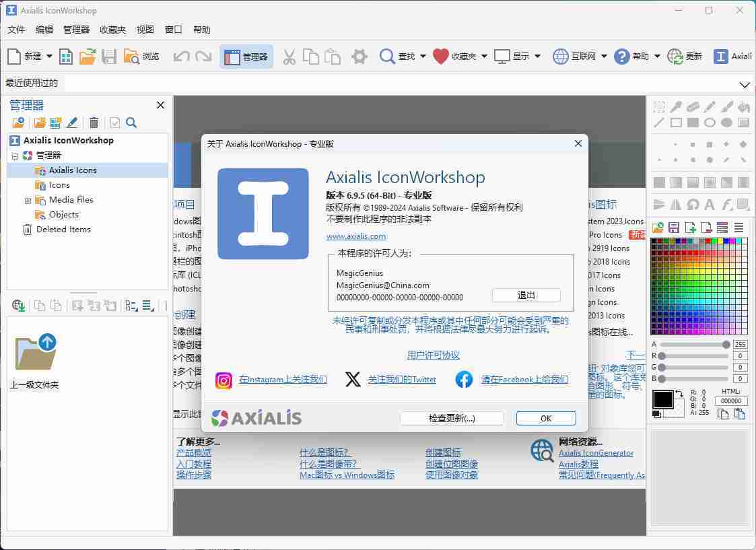Open the www.axialis.com link
This screenshot has width=756, height=550.
coord(355,236)
